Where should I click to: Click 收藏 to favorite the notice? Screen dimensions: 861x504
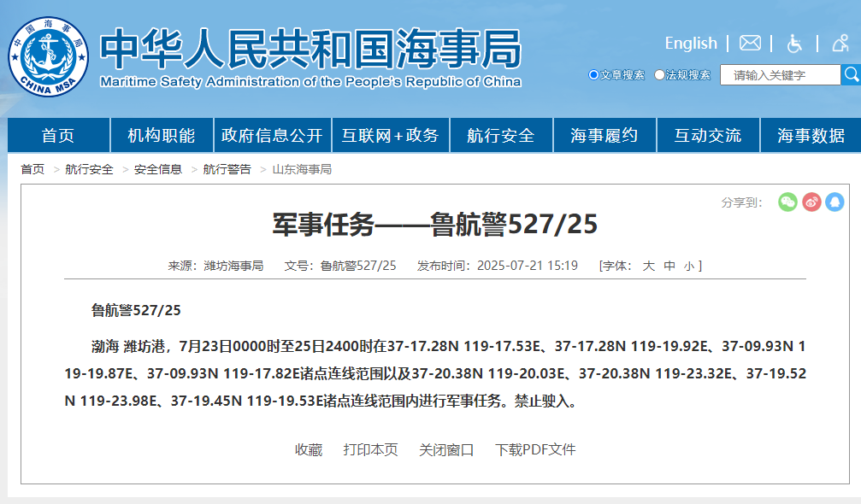(309, 448)
